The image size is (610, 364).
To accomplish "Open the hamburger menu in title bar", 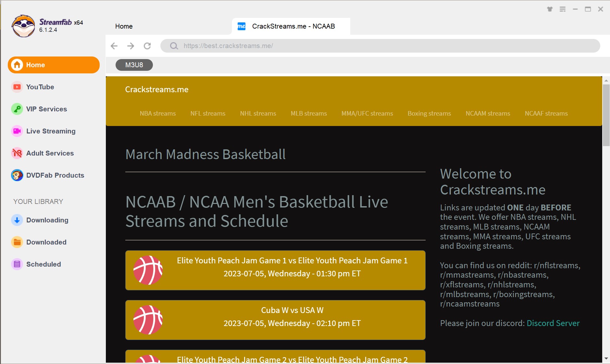I will point(563,9).
